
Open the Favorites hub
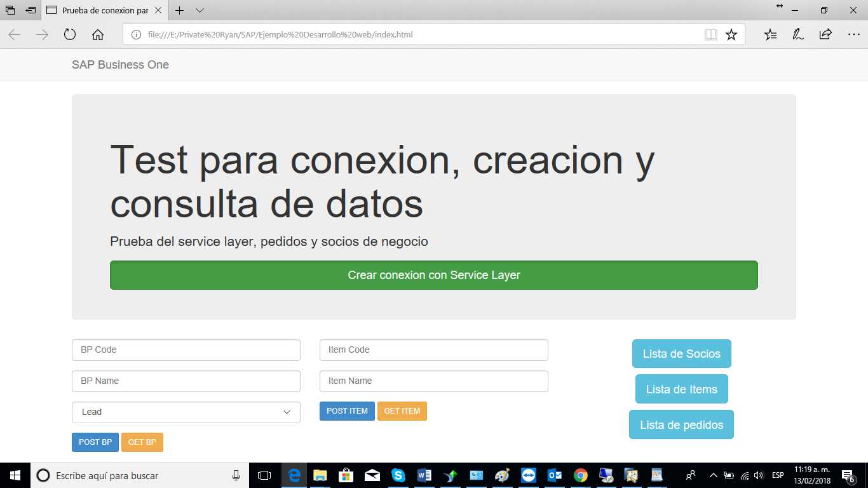coord(770,34)
